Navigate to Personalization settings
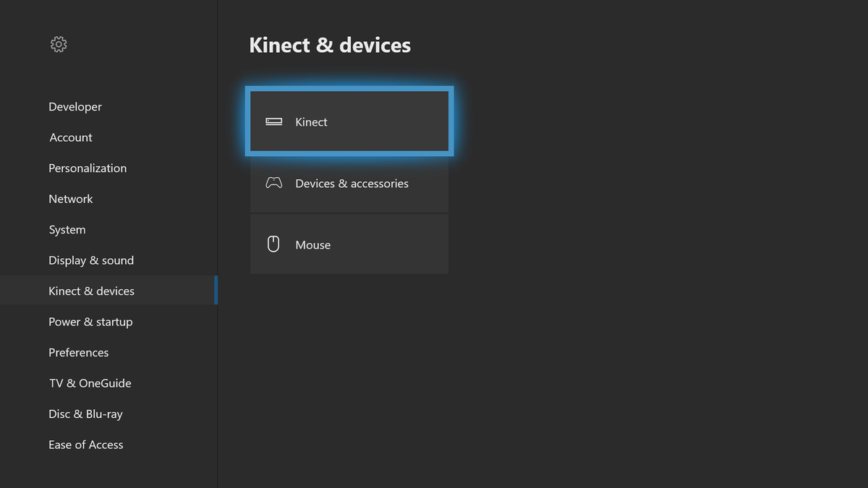This screenshot has height=488, width=868. (x=87, y=168)
